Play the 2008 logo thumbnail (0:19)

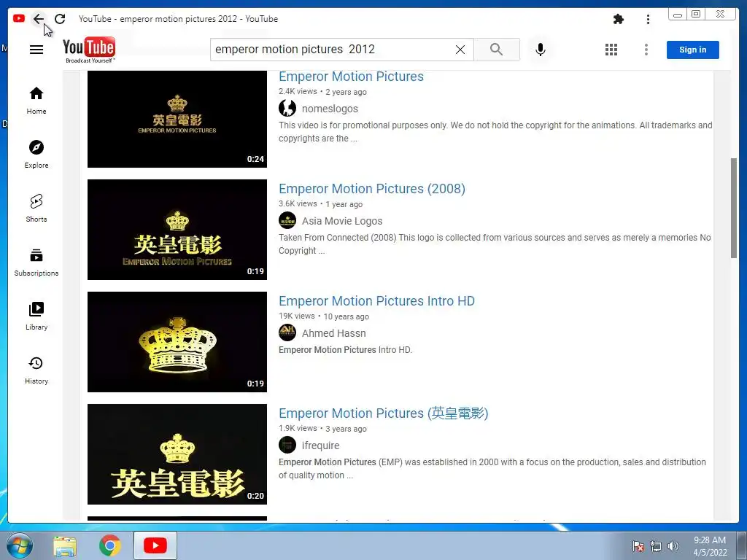coord(177,230)
